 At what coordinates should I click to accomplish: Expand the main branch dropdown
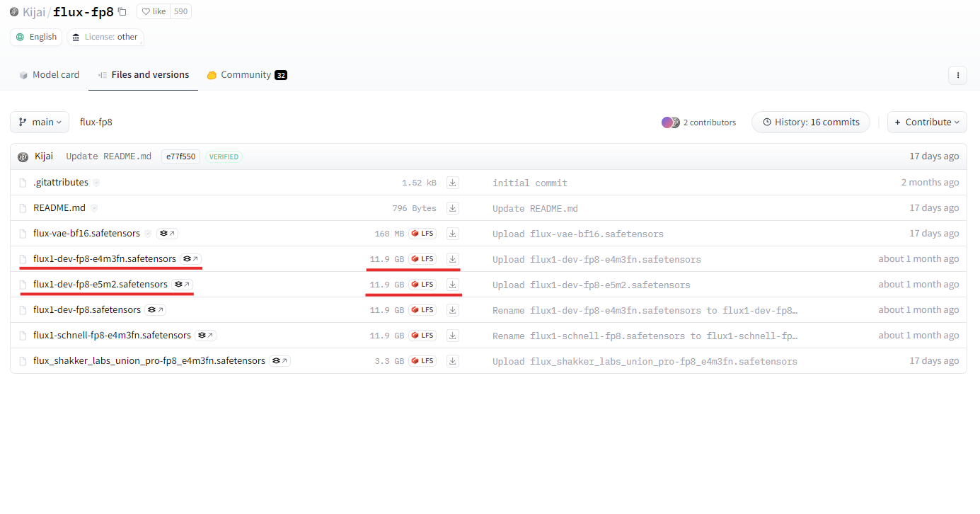(40, 122)
